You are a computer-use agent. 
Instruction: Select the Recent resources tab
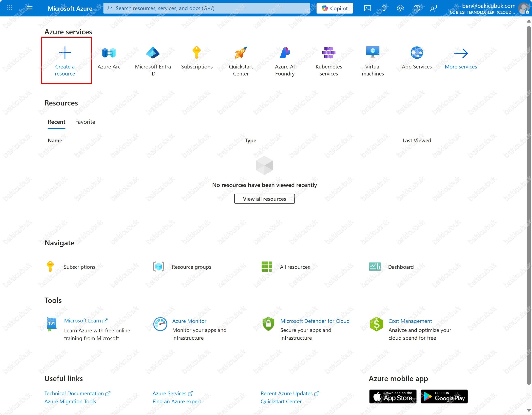point(56,122)
